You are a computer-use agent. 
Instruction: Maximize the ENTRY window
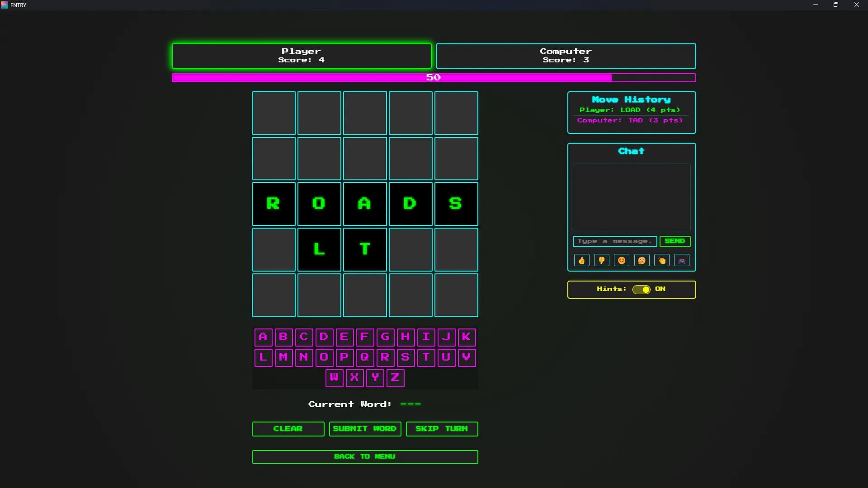click(836, 5)
